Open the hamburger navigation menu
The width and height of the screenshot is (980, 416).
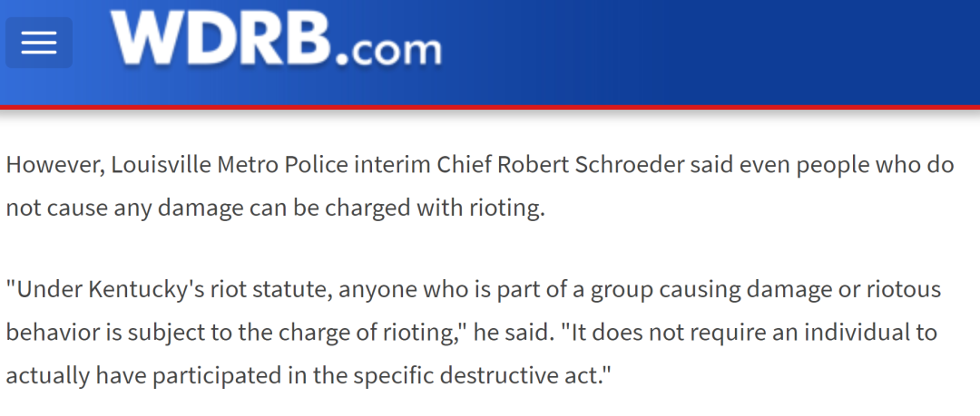[x=39, y=43]
